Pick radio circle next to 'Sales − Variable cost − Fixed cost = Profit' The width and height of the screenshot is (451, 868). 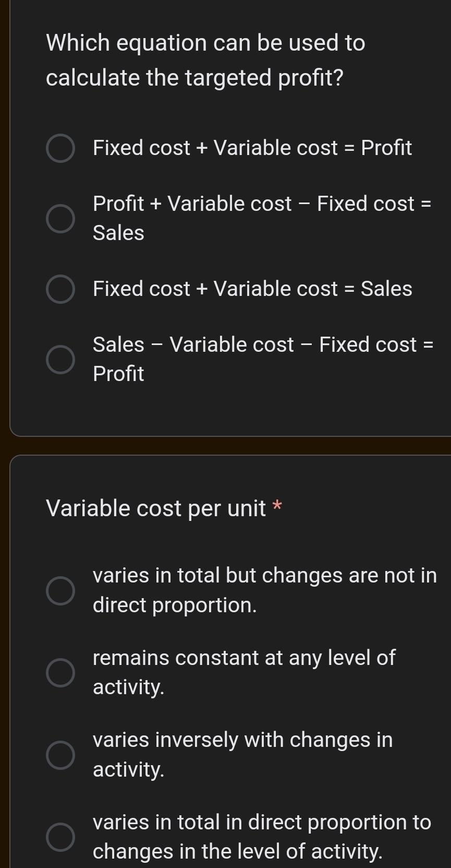(x=60, y=360)
